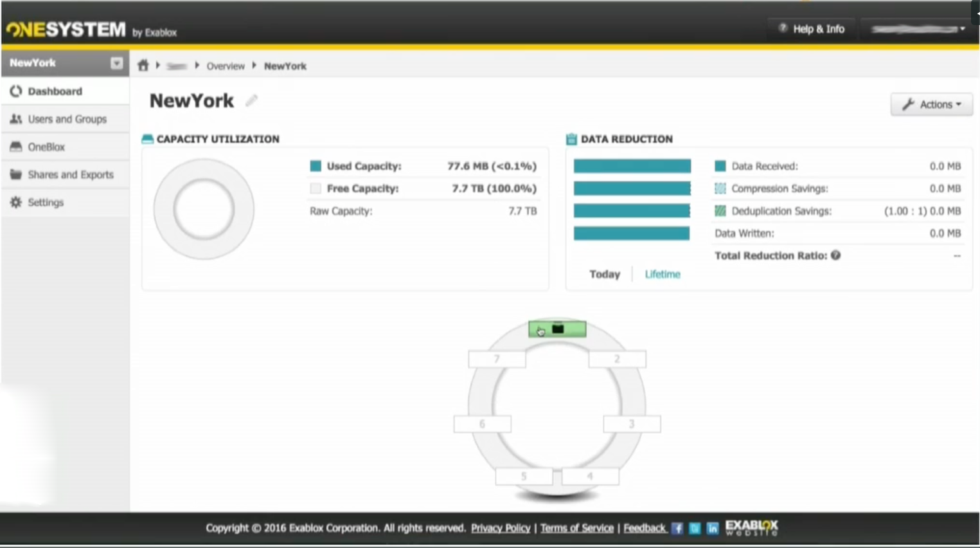Open the Privacy Policy link
Viewport: 980px width, 548px height.
coord(501,528)
